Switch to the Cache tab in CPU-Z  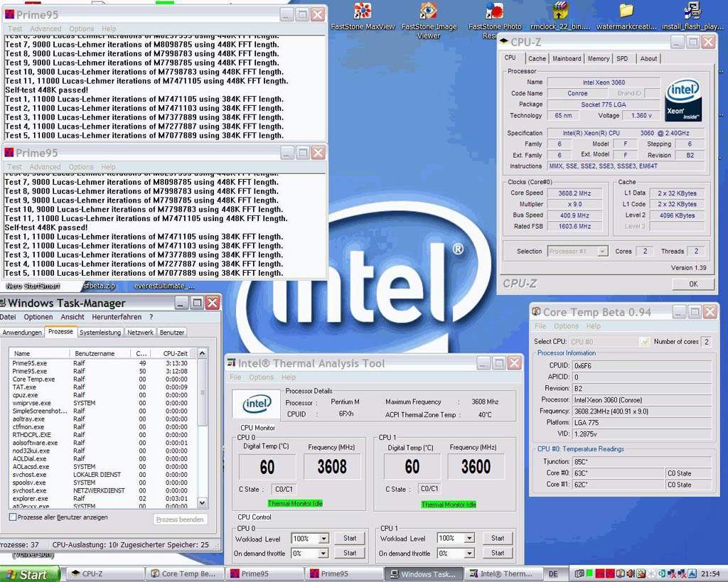(537, 58)
